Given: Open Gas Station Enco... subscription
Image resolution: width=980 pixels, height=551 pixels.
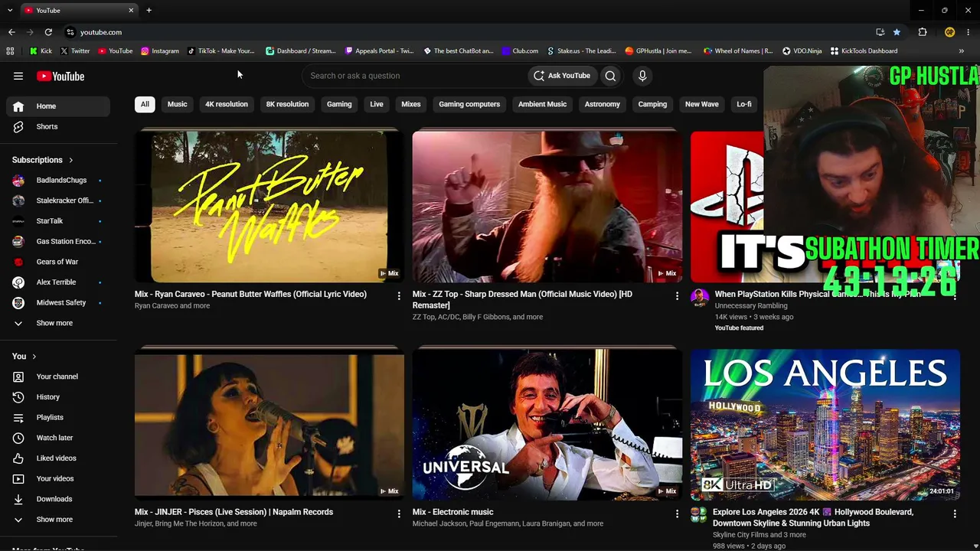Looking at the screenshot, I should coord(58,241).
